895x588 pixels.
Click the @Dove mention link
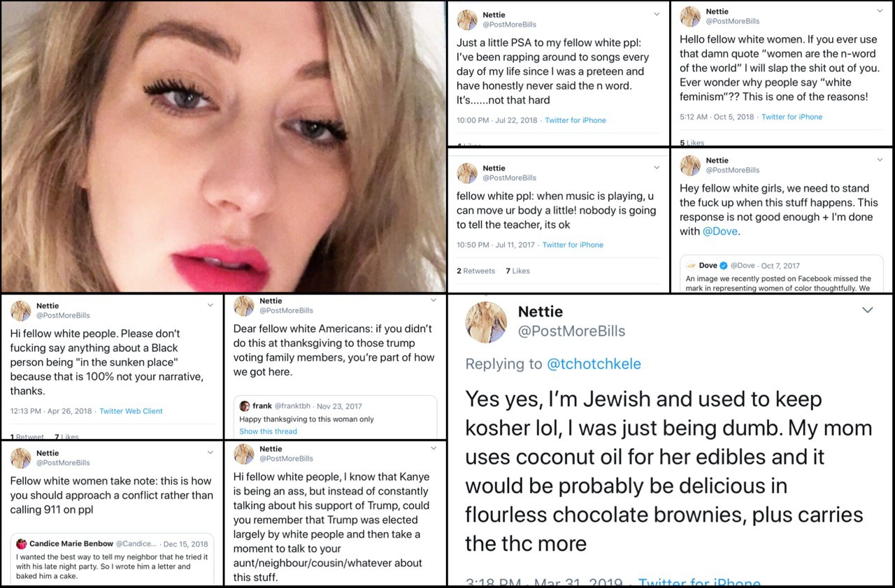(x=721, y=231)
